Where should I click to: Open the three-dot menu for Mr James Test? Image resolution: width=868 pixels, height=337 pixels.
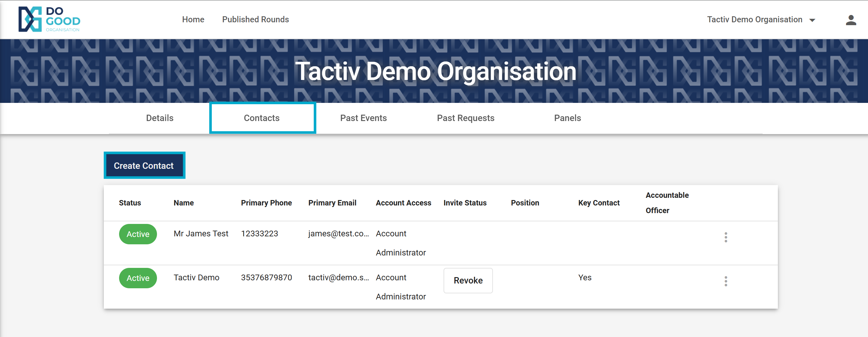click(725, 237)
